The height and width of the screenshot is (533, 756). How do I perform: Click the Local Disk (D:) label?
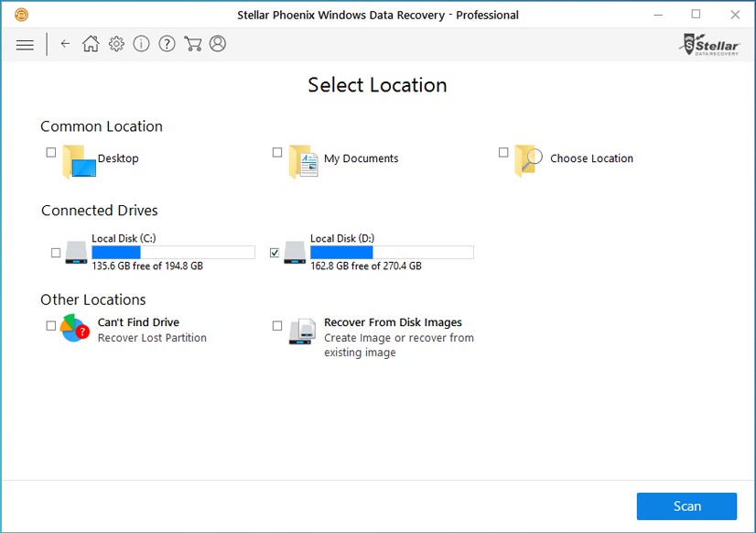[342, 238]
